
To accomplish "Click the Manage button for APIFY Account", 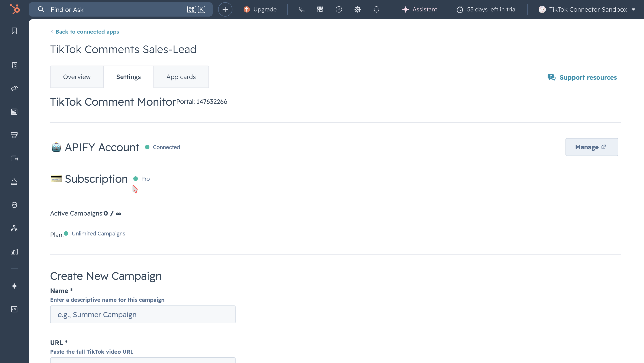I will click(591, 147).
